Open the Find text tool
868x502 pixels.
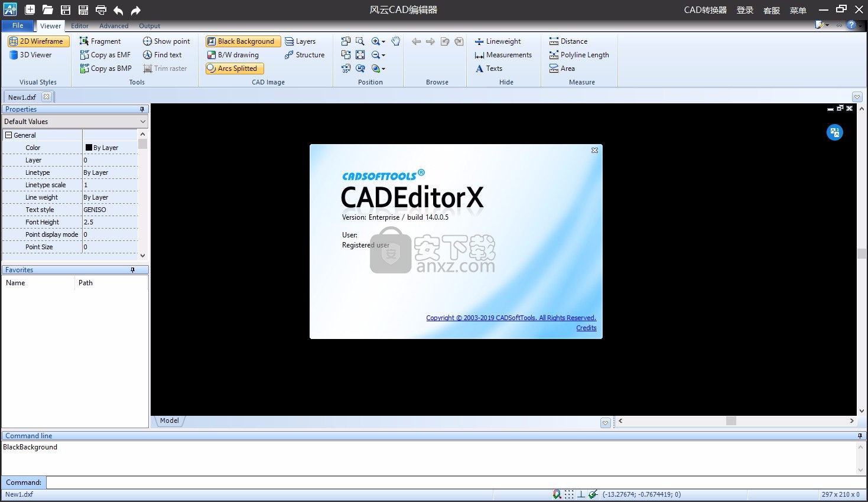click(162, 55)
